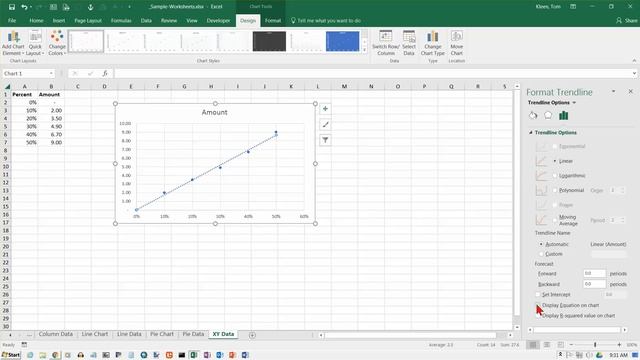This screenshot has width=640, height=360.
Task: Save the workbook from the Quick Access Toolbar
Action: tap(12, 7)
